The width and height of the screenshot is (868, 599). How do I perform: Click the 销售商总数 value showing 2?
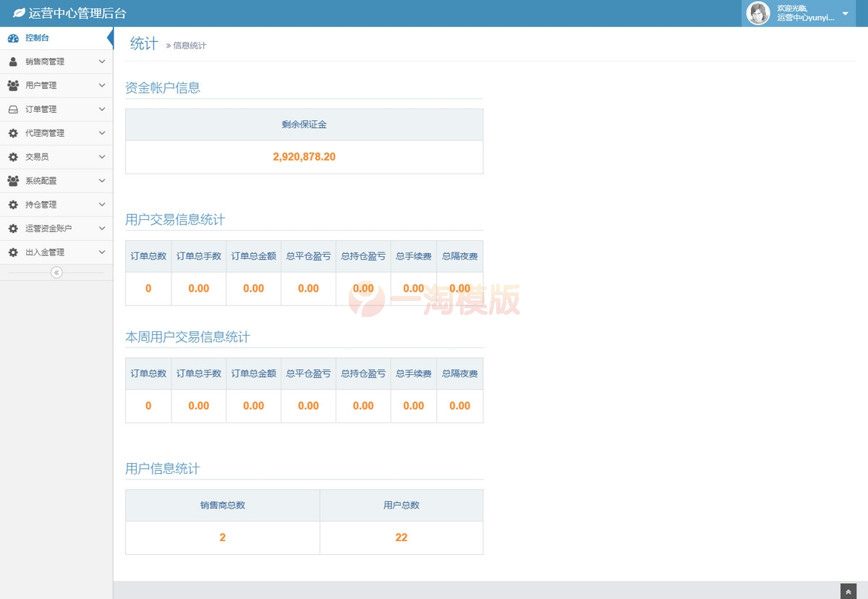(x=222, y=538)
